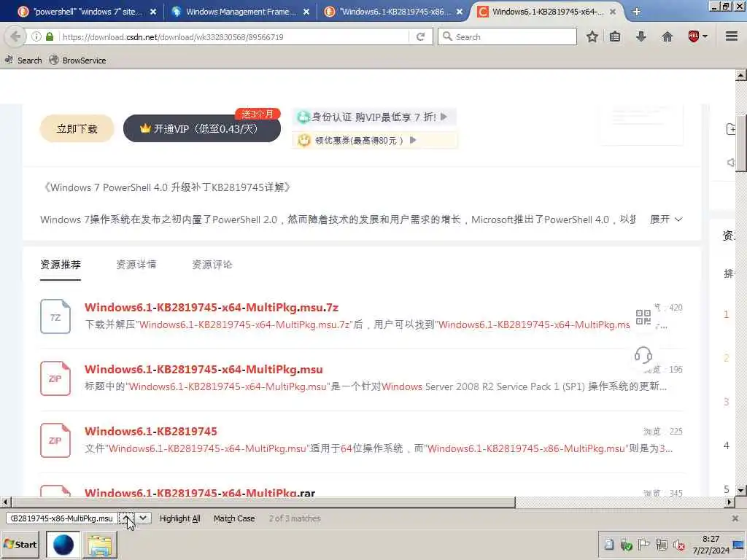Click the Action Center flag tray icon
747x560 pixels.
pos(643,545)
